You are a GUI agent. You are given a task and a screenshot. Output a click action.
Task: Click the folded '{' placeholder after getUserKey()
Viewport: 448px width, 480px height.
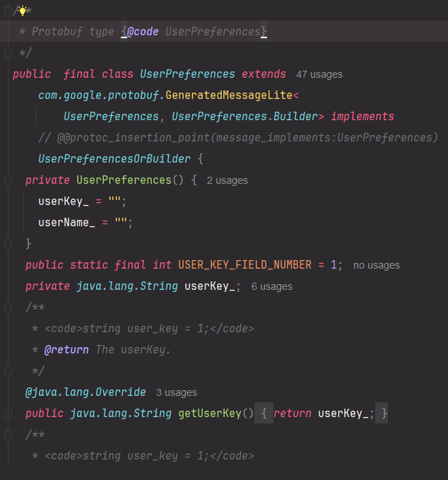(x=264, y=414)
